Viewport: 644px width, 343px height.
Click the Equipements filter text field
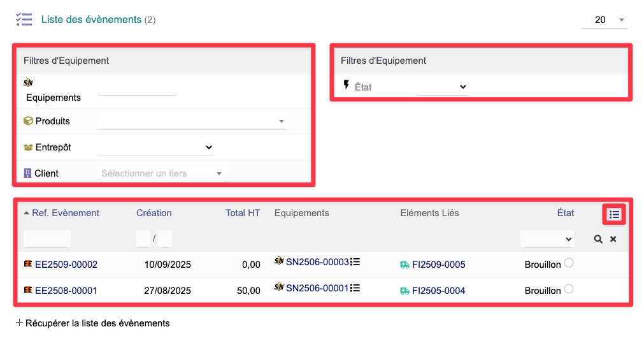point(137,89)
